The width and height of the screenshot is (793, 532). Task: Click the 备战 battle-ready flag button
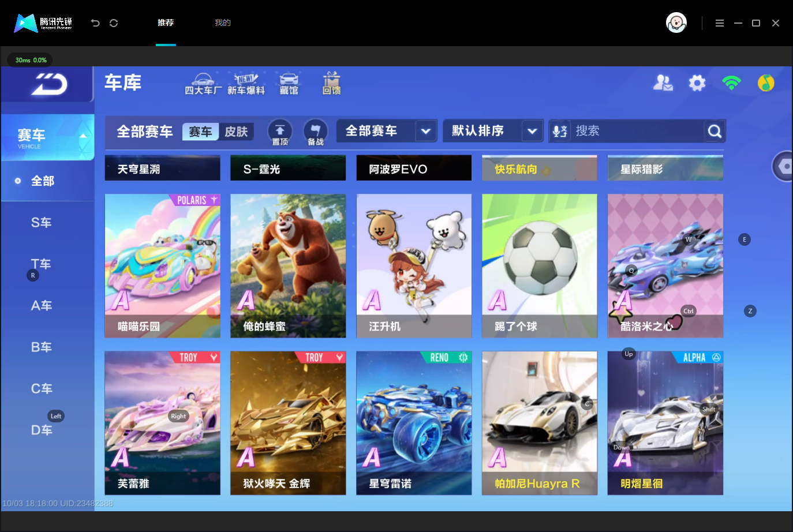pos(315,132)
